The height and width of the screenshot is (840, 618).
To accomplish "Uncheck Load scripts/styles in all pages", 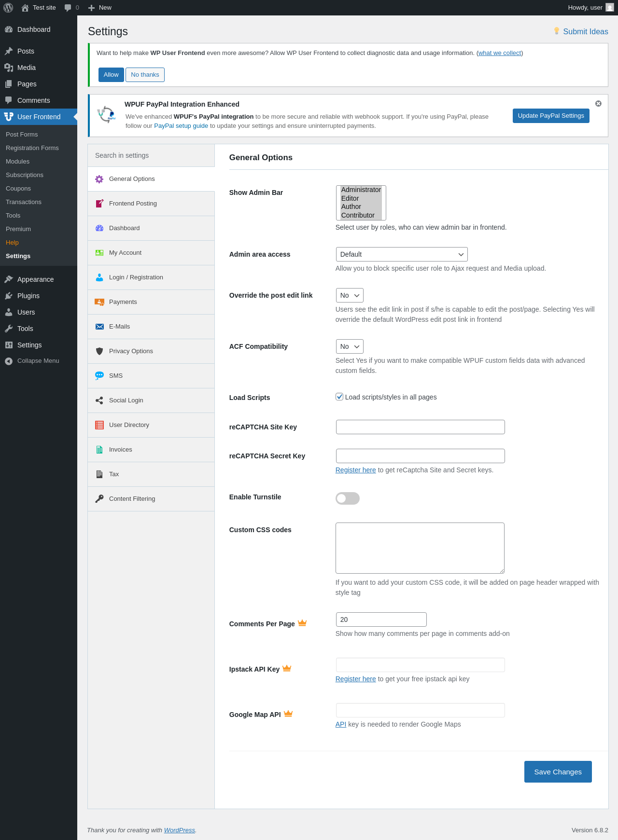I will [339, 397].
